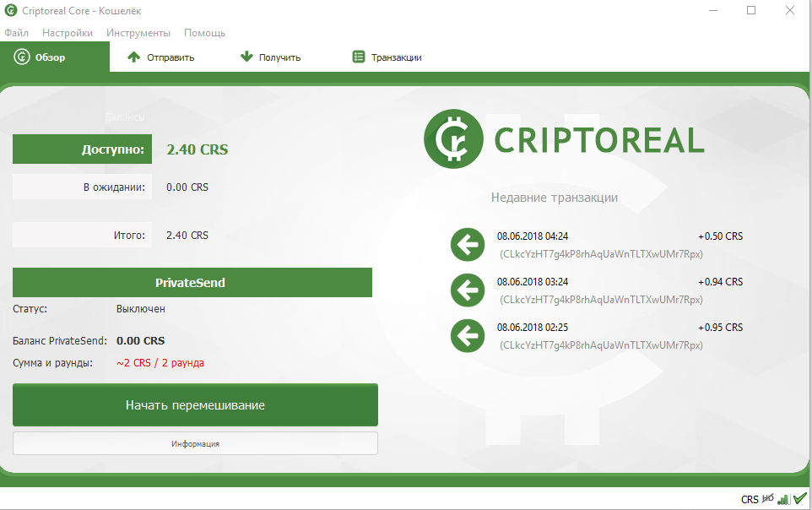Click the bold available balance 2.40 CRS
The height and width of the screenshot is (510, 812).
pos(198,149)
